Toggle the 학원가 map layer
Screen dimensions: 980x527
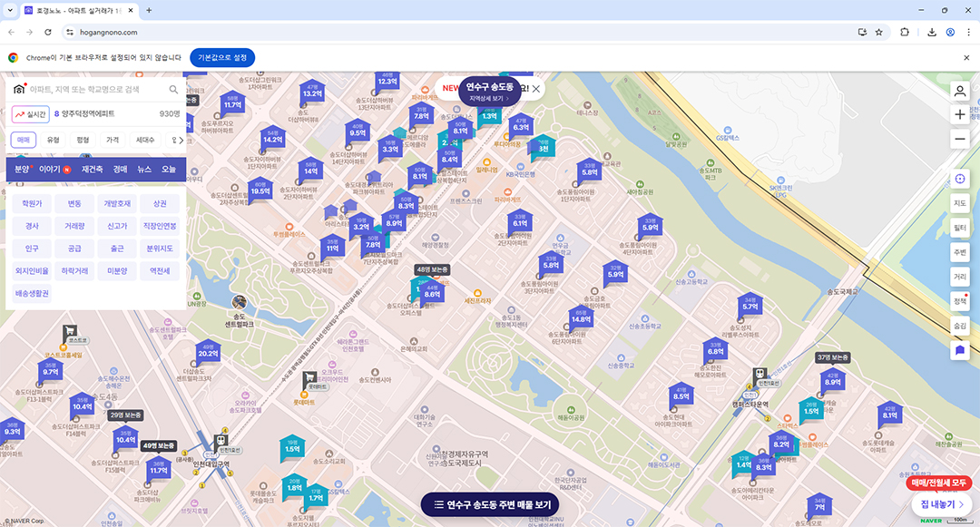(32, 203)
